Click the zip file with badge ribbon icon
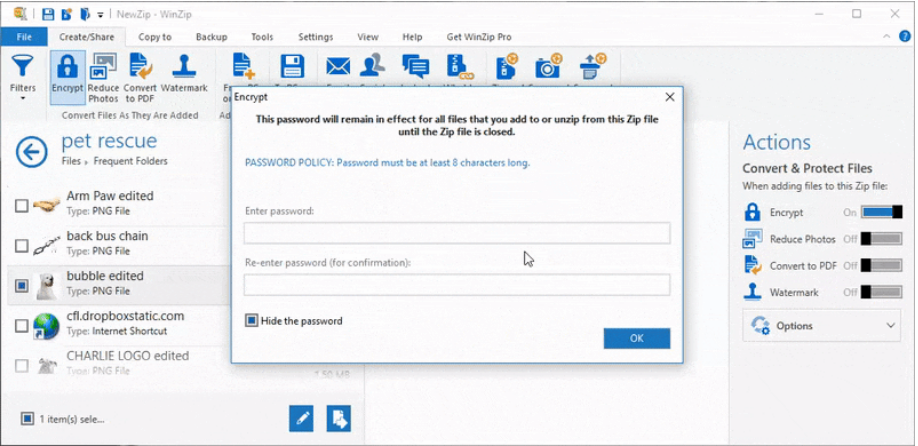 point(506,66)
